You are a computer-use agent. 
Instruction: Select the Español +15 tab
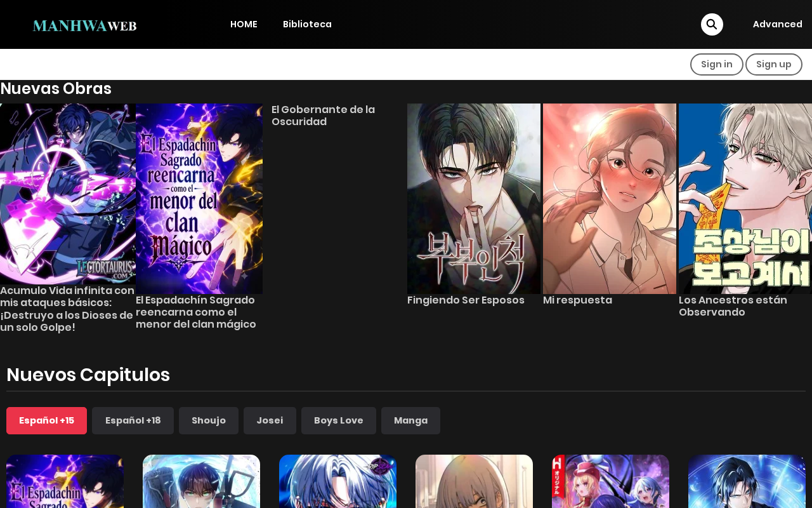(46, 420)
